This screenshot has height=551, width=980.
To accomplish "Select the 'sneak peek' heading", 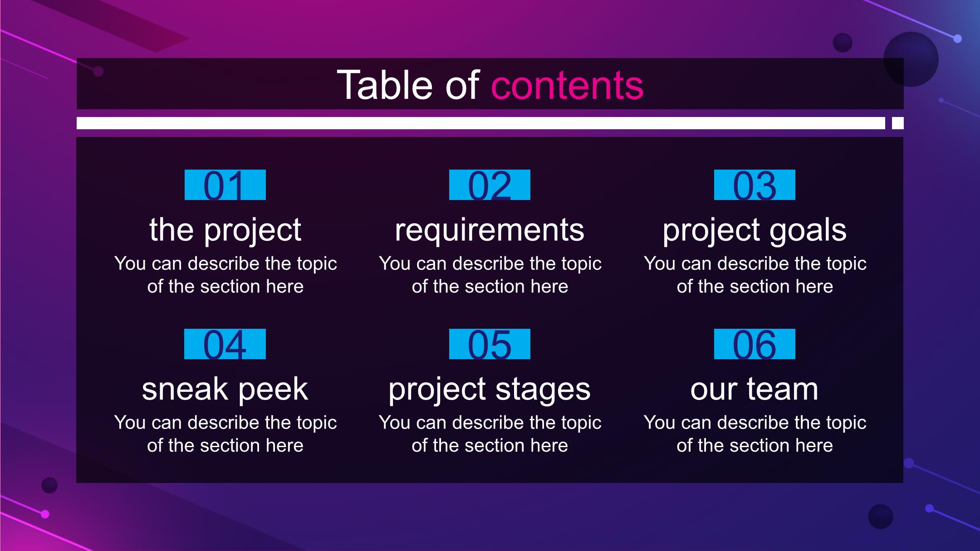I will [225, 389].
